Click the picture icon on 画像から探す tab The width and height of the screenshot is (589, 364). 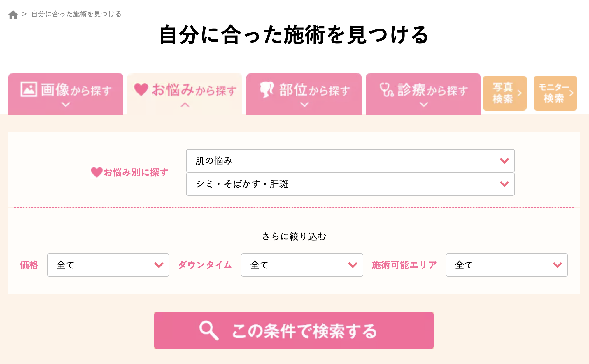click(x=29, y=89)
